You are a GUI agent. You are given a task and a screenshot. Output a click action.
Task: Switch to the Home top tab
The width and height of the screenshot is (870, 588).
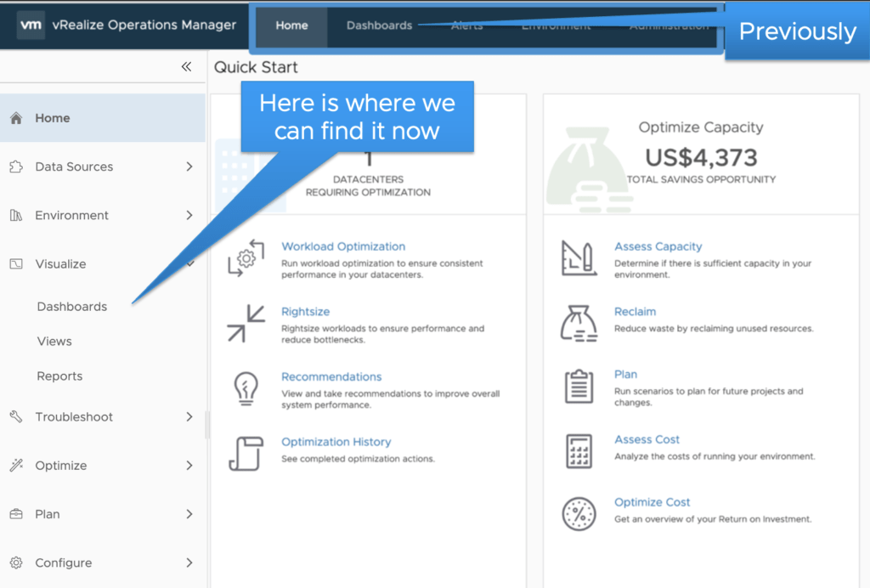(x=291, y=25)
